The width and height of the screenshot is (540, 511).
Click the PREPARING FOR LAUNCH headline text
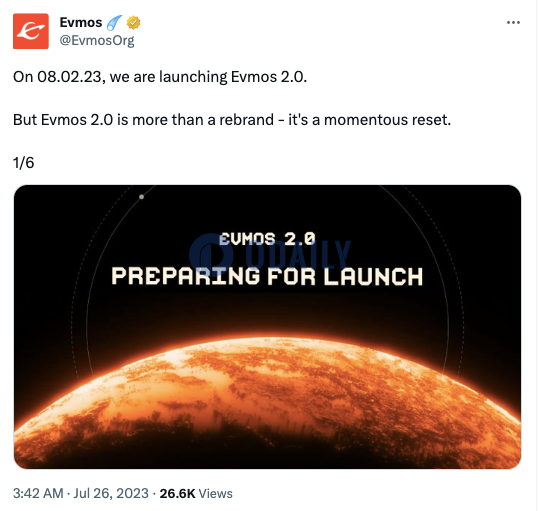(267, 277)
